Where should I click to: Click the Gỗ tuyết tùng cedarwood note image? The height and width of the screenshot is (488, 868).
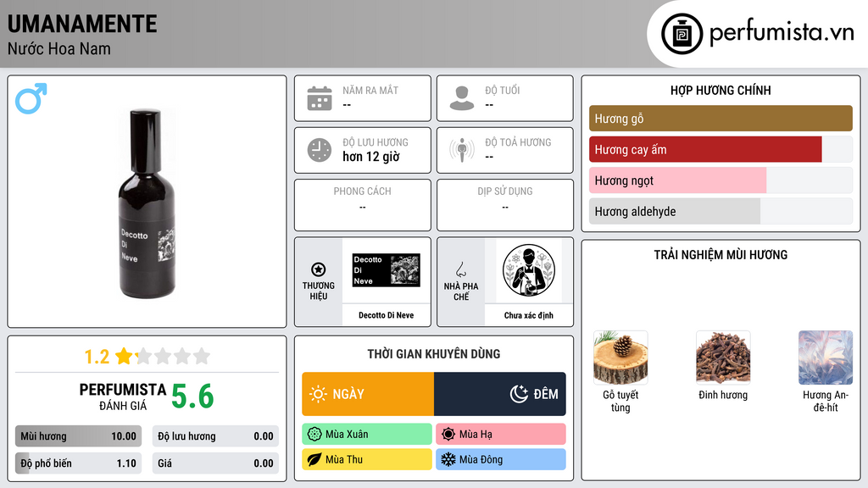coord(620,358)
